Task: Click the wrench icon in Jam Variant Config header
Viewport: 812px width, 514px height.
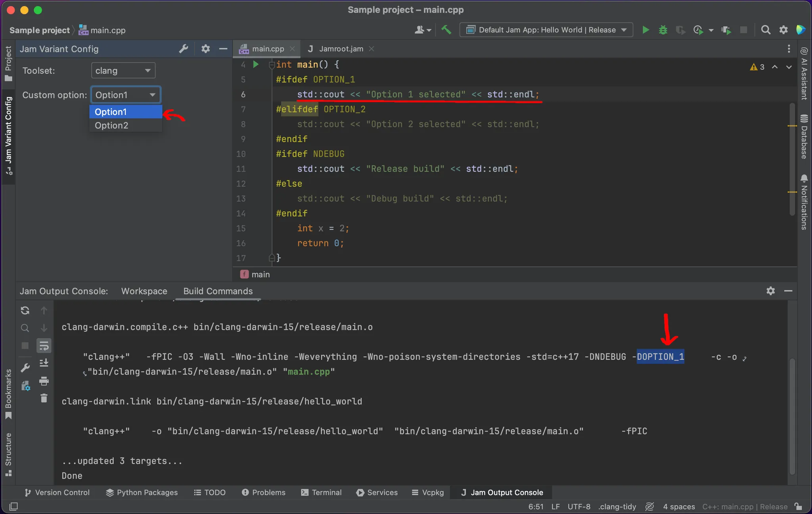Action: point(184,49)
